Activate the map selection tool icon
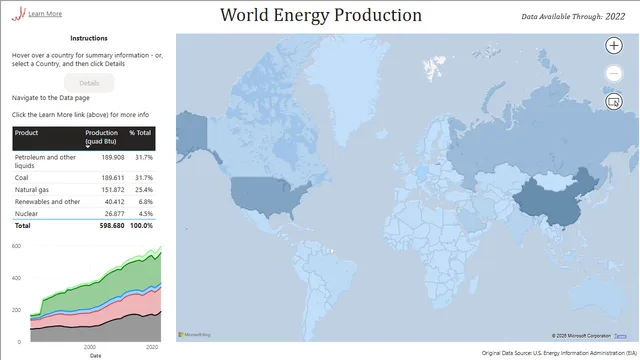640x360 pixels. (x=613, y=102)
